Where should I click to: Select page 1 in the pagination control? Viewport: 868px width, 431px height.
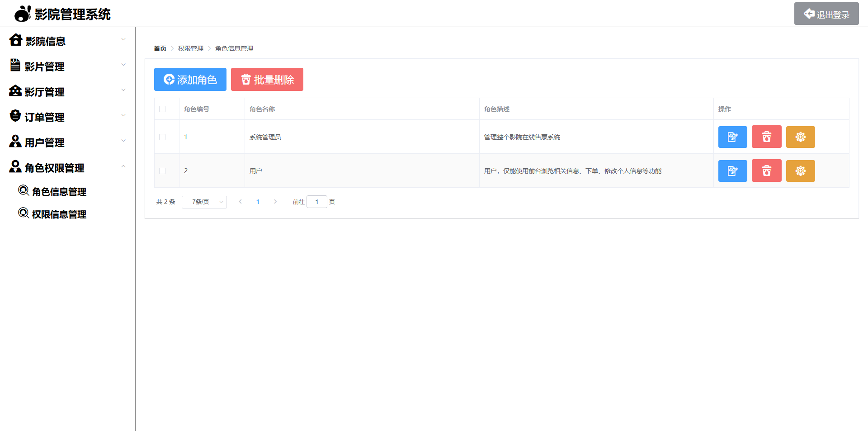tap(258, 202)
